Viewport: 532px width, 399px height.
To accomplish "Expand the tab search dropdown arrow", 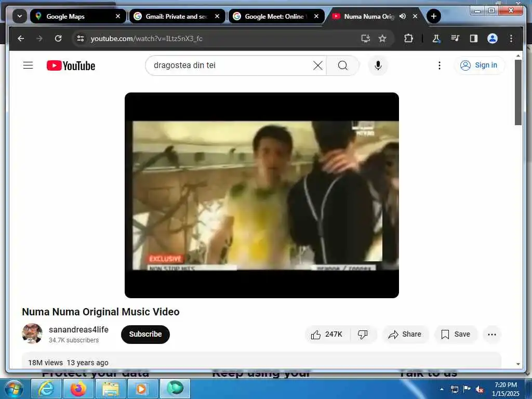I will pos(20,16).
